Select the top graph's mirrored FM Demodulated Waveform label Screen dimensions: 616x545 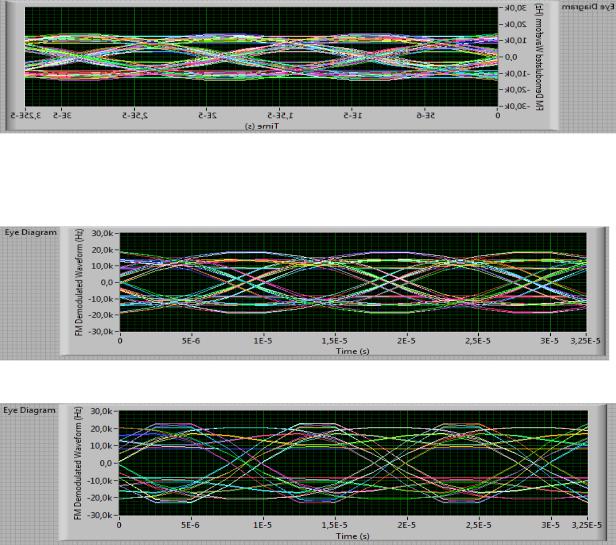coord(539,57)
